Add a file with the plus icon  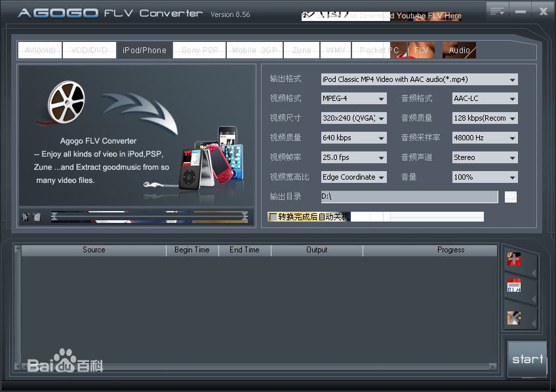pyautogui.click(x=514, y=259)
